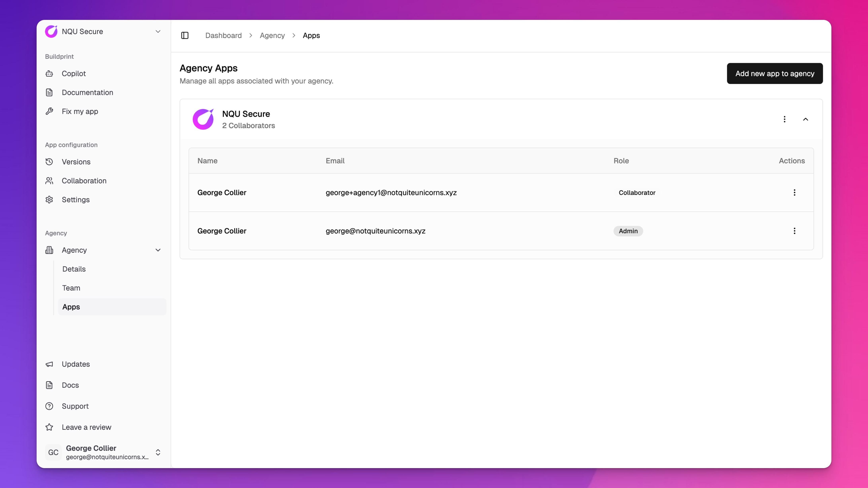Select Agency Apps in the sidebar
This screenshot has width=868, height=488.
coord(112,306)
